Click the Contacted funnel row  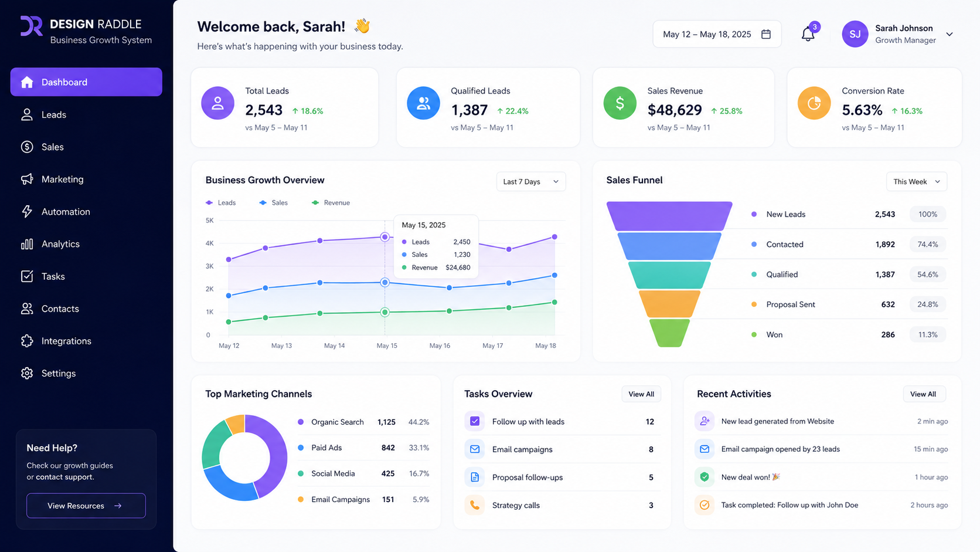(849, 245)
